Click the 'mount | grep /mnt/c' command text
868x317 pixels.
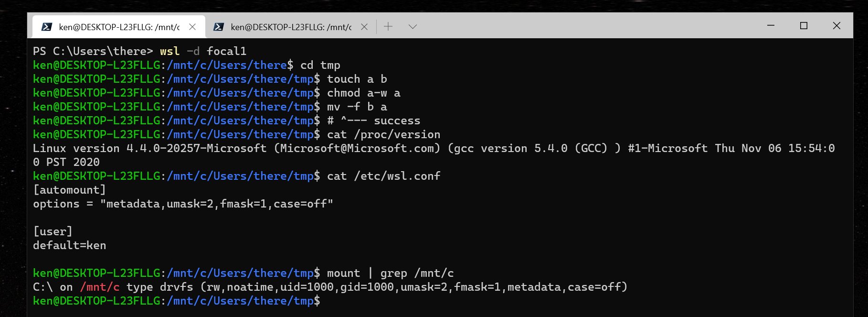[x=390, y=273]
